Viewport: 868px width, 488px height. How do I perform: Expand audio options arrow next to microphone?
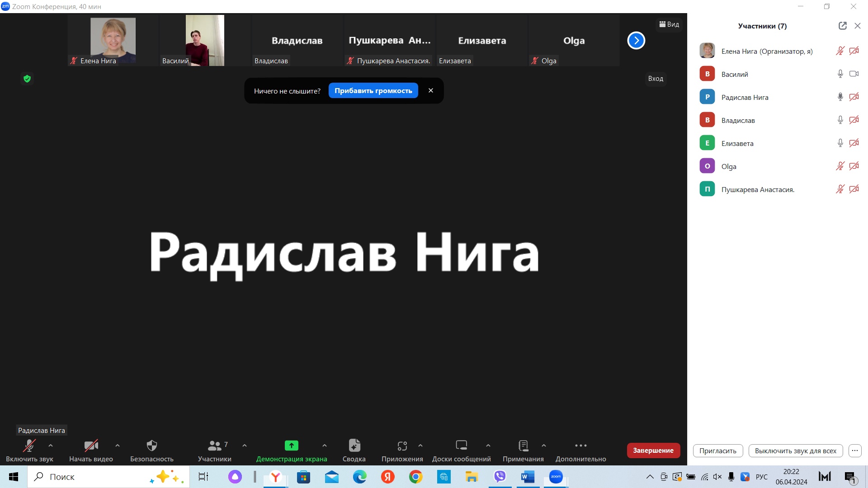(x=51, y=446)
